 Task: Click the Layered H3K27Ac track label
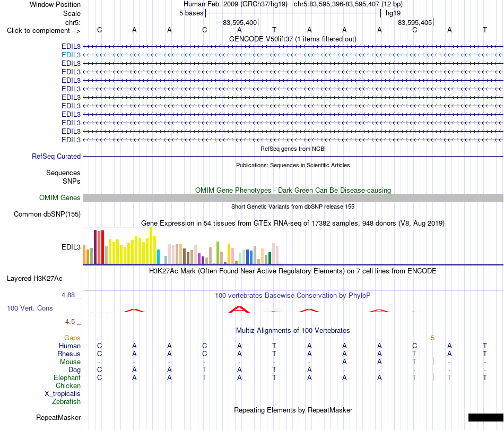click(34, 279)
